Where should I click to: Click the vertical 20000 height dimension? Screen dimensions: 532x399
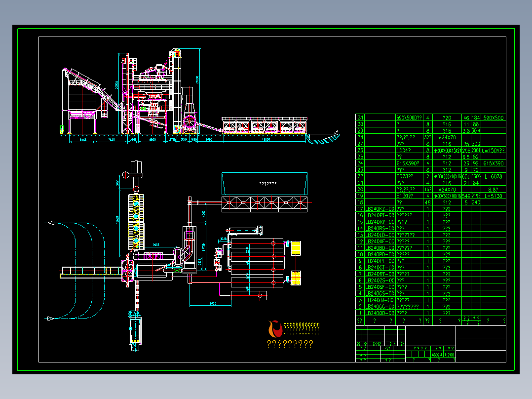click(116, 85)
